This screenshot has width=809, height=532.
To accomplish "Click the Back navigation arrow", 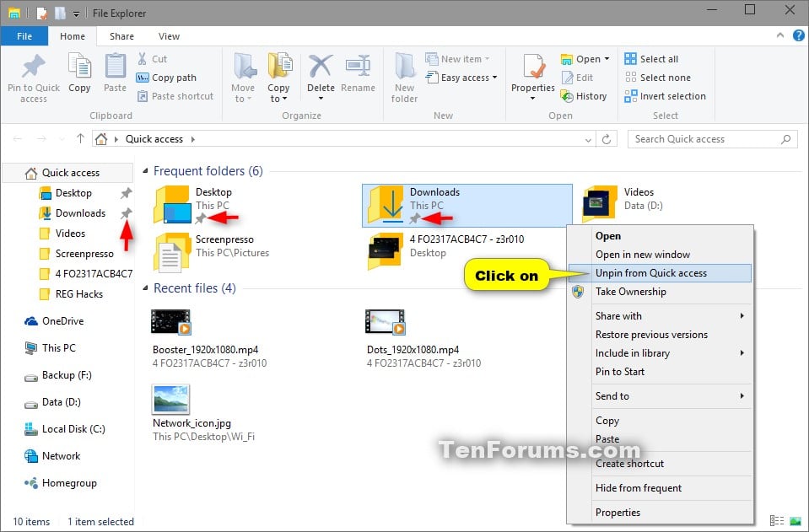I will click(x=17, y=138).
